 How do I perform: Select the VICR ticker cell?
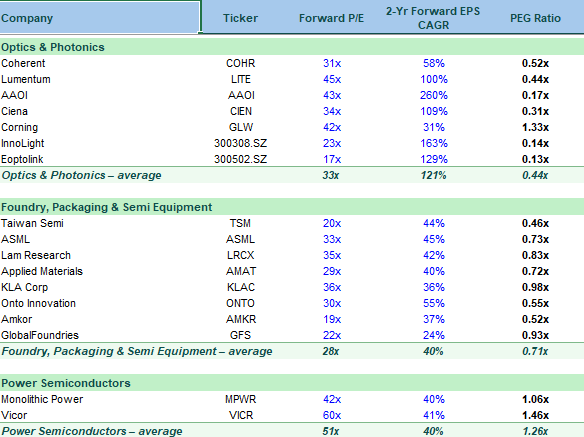[241, 415]
